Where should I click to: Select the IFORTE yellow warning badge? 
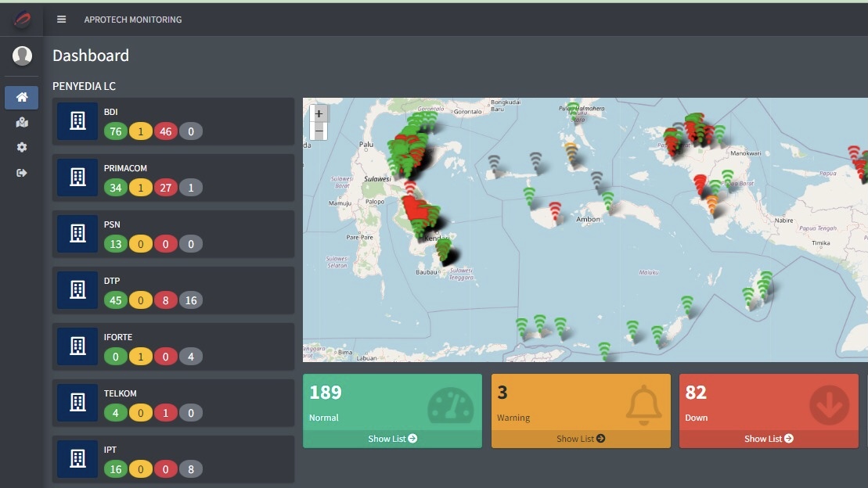click(140, 357)
